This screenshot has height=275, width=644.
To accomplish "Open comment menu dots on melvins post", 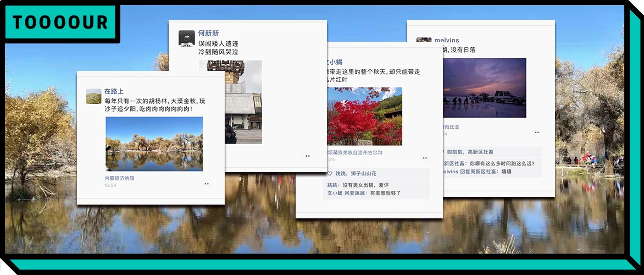I will point(537,133).
